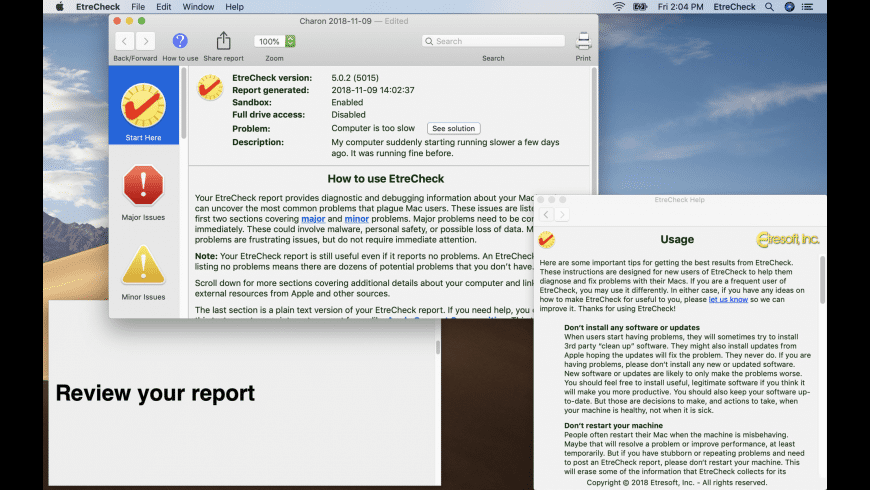
Task: Go forward in the EtreCheck Help window
Action: tap(562, 215)
